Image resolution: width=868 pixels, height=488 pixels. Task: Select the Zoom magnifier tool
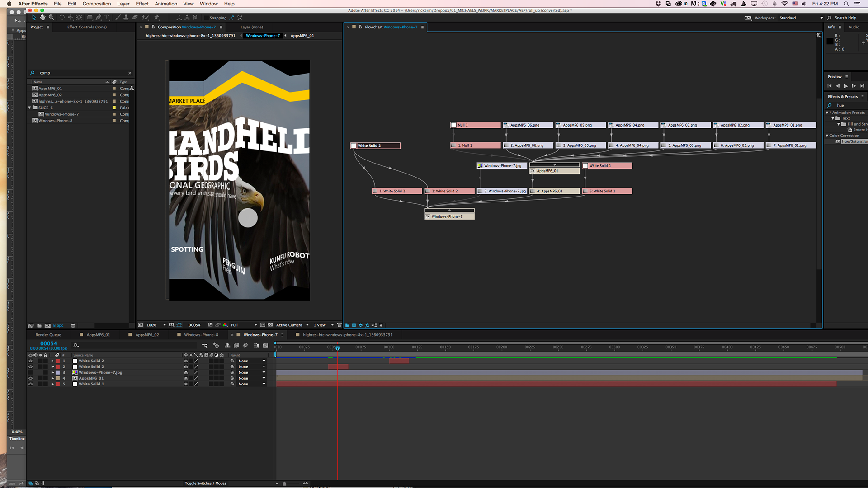coord(52,18)
